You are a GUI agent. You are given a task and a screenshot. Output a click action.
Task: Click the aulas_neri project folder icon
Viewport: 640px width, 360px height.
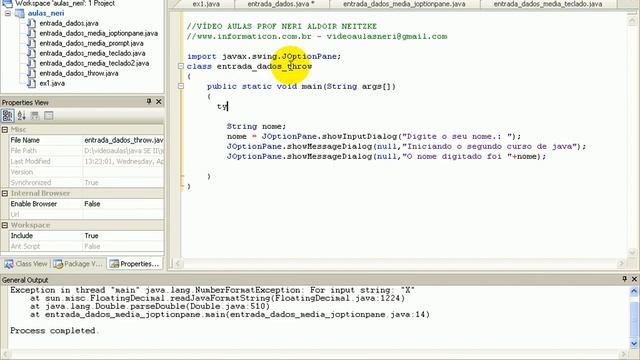point(20,13)
